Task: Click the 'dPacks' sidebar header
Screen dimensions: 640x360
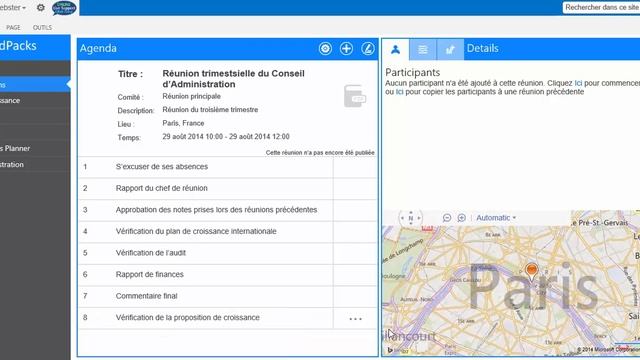Action: click(18, 46)
